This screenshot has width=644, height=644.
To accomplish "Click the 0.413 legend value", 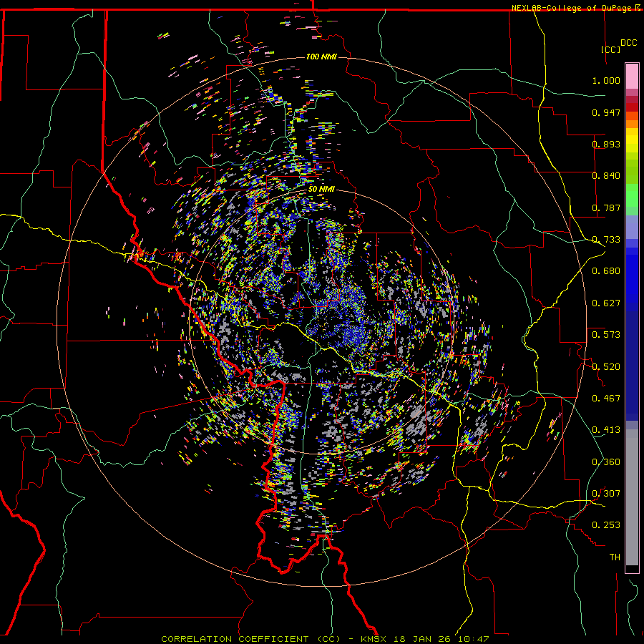I will (x=606, y=430).
